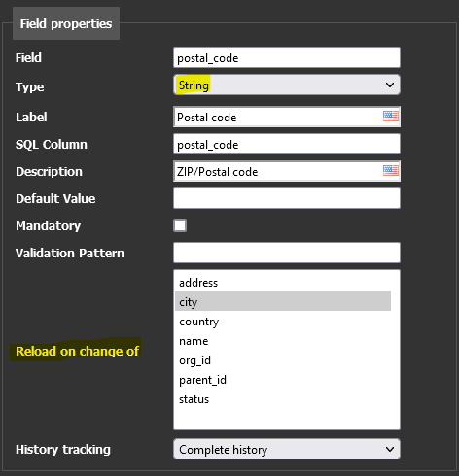Focus the SQL Column input field
459x476 pixels.
(x=287, y=144)
